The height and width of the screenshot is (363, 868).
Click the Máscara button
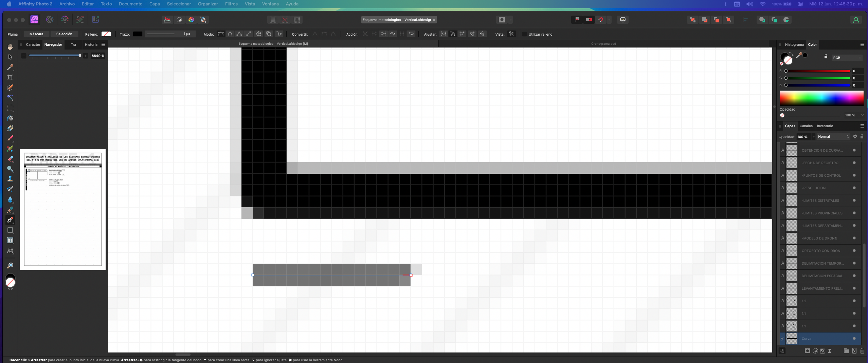(x=36, y=34)
